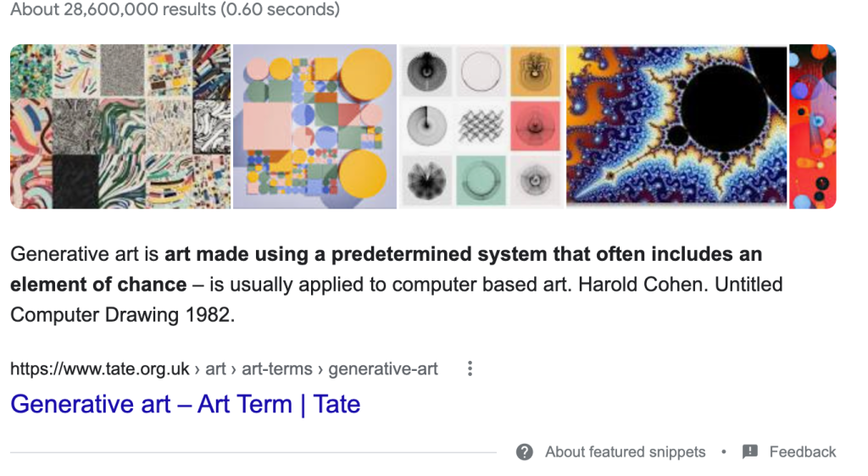Click the "generative-art" breadcrumb segment
Viewport: 868px width, 476px height.
383,368
